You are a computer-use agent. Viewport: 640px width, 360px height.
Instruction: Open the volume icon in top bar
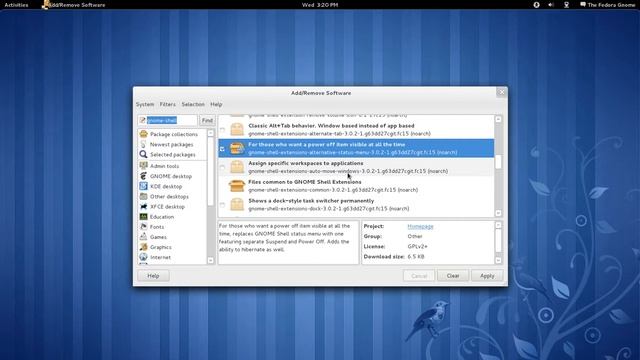(551, 5)
